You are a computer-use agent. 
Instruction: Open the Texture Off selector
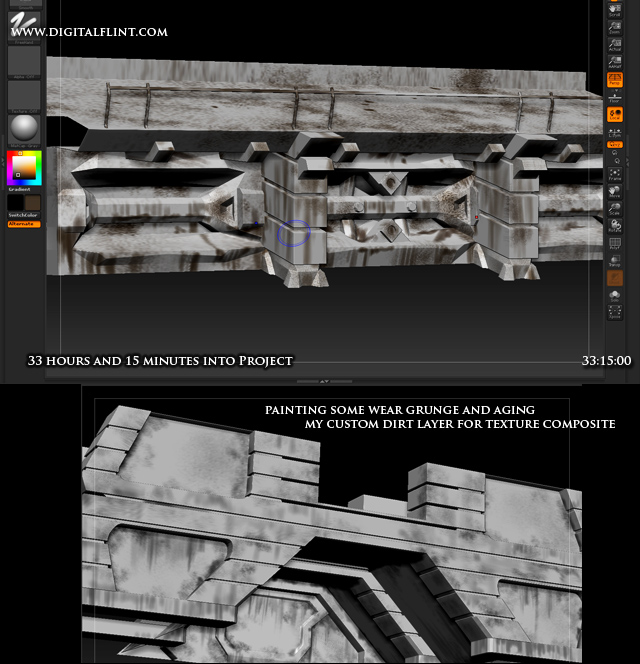point(23,95)
